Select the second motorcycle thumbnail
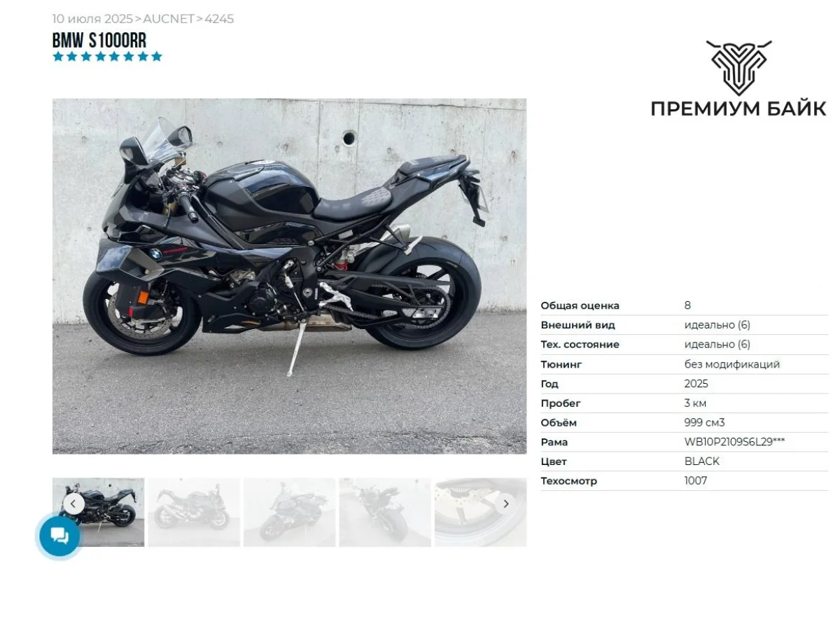Viewport: 840px width, 631px height. point(194,512)
